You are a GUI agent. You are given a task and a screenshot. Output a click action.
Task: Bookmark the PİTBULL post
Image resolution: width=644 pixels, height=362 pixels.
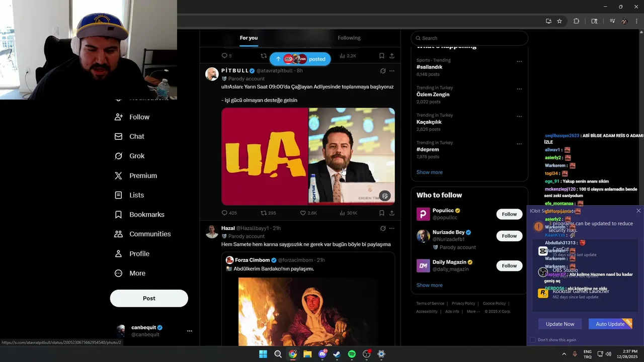click(381, 213)
